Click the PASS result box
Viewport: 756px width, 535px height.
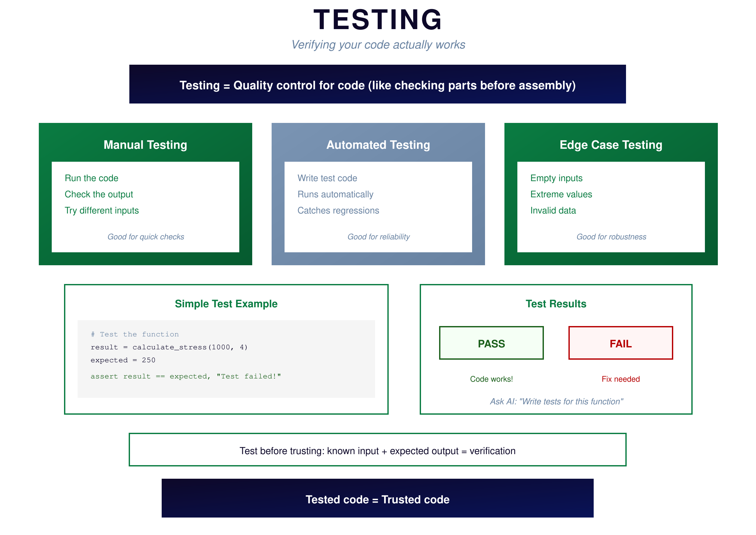[491, 343]
